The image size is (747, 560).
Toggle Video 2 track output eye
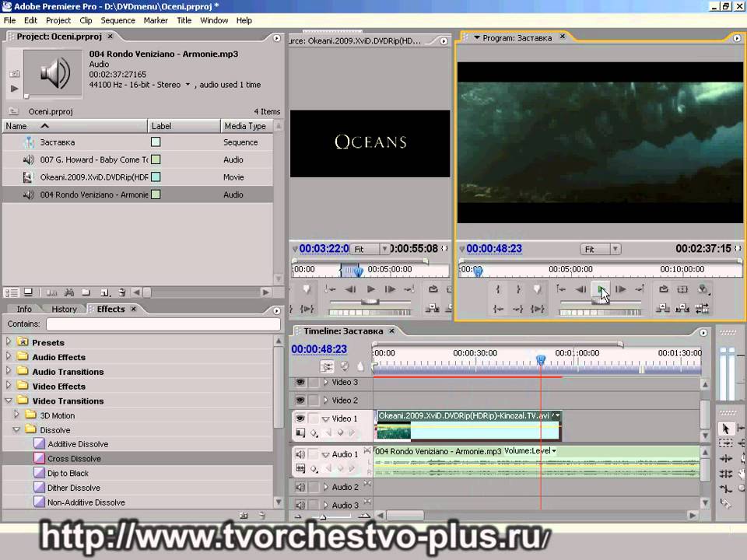[300, 401]
